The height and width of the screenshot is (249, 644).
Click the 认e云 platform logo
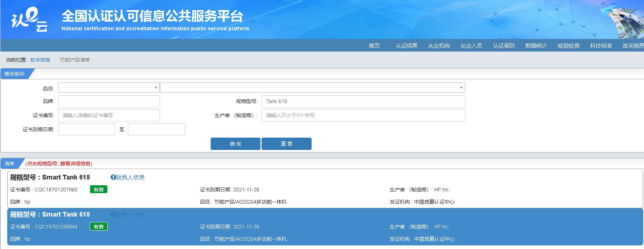tap(30, 20)
